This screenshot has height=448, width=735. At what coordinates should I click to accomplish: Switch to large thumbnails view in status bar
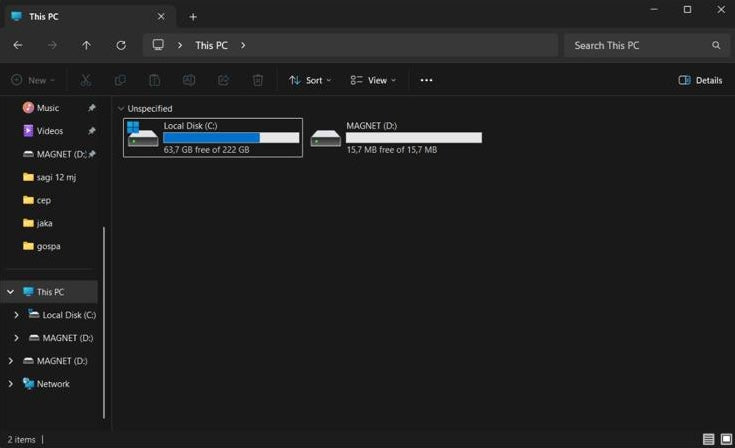726,439
